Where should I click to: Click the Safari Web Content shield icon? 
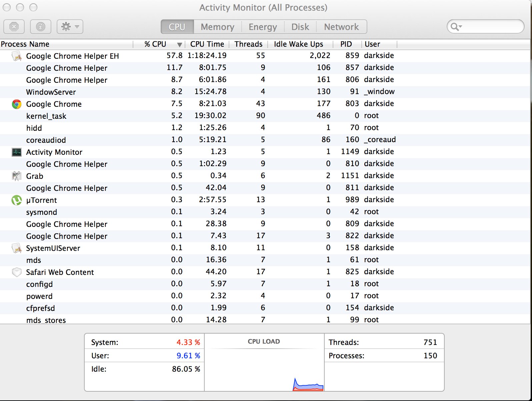tap(17, 272)
